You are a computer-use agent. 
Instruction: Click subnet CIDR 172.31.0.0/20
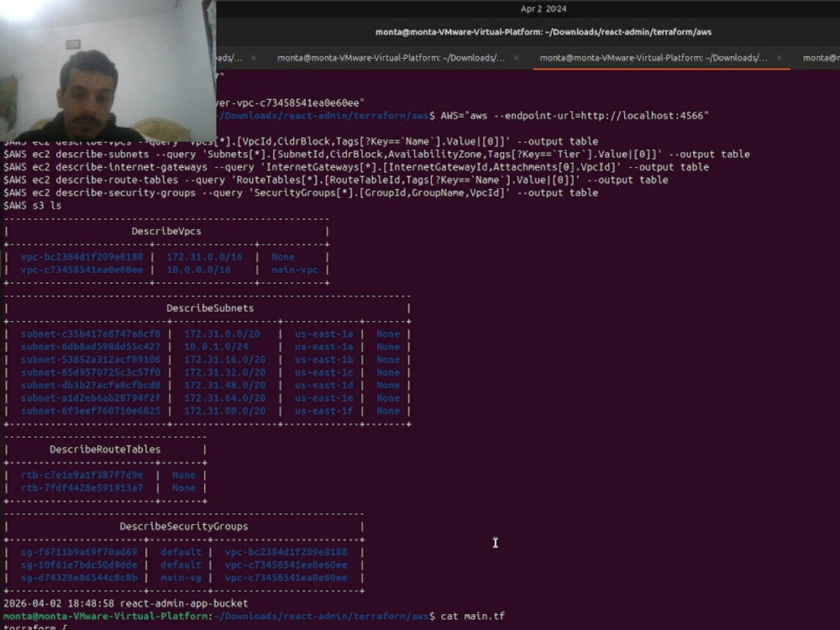point(222,334)
